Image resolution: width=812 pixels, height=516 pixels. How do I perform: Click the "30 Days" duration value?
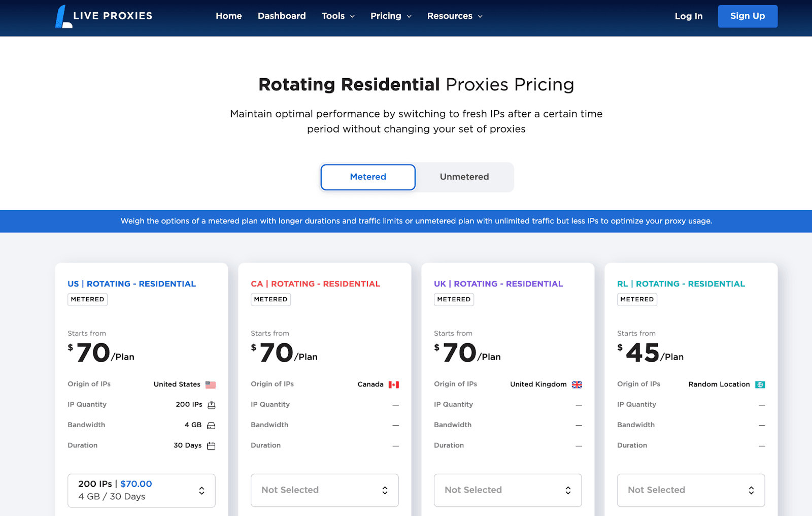[188, 445]
